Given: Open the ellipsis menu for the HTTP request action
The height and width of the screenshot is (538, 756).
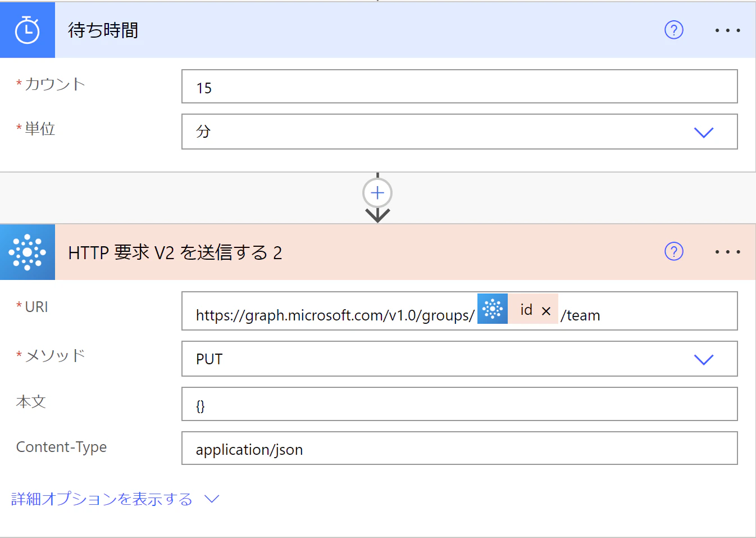Looking at the screenshot, I should (x=727, y=252).
